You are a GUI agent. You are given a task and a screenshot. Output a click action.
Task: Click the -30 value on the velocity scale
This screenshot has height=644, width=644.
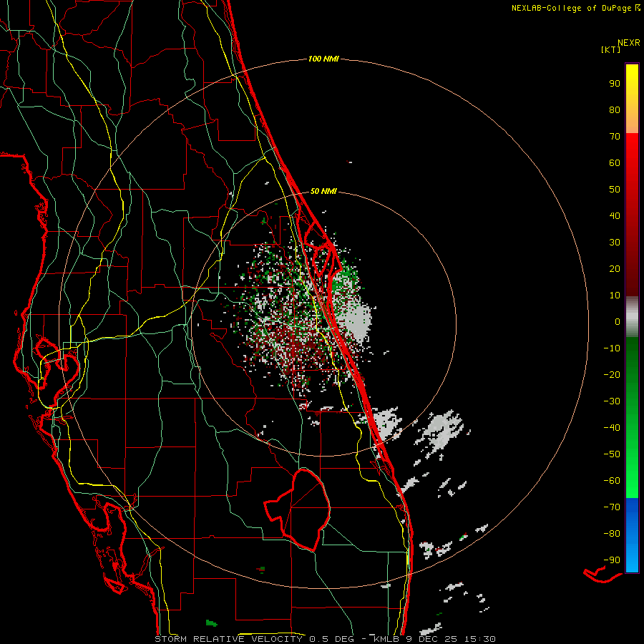tap(612, 401)
